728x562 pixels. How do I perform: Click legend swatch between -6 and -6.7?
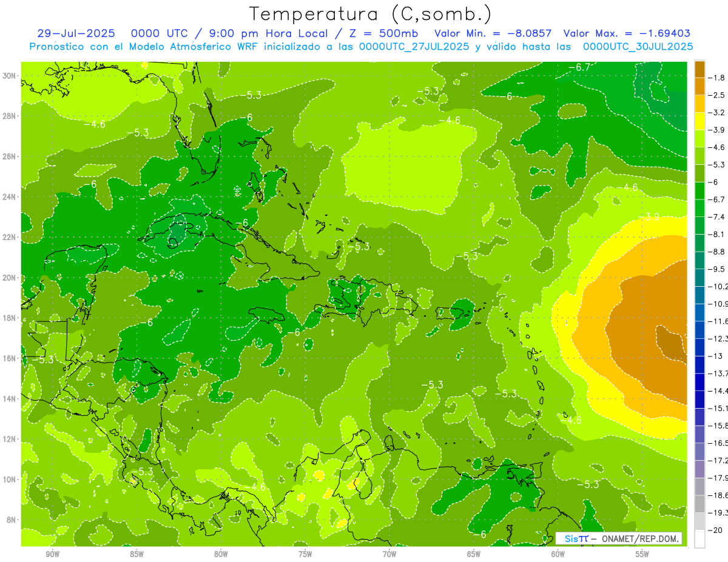699,191
